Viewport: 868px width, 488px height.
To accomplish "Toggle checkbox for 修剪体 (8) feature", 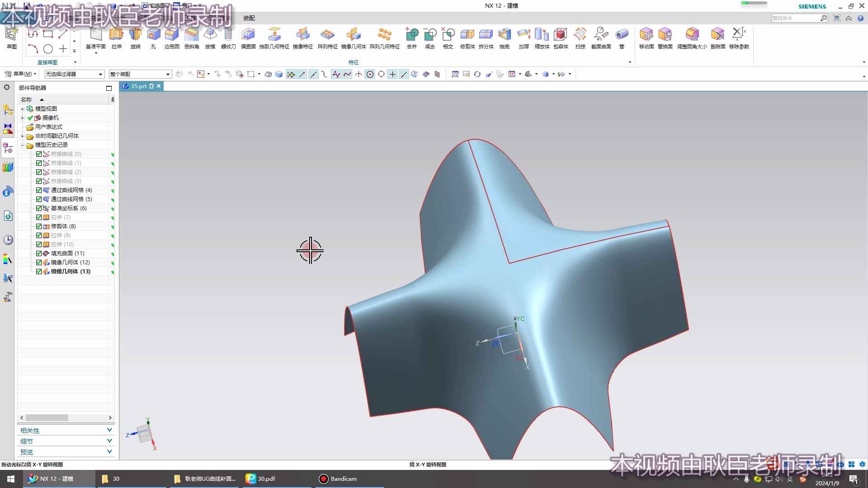I will (39, 226).
